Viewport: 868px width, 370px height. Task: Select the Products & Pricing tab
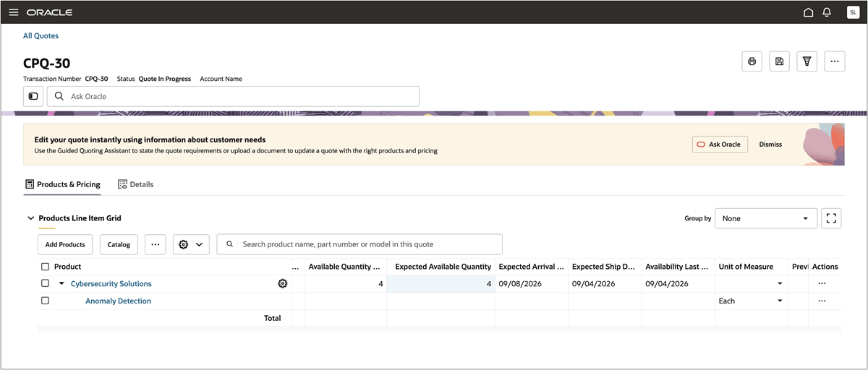click(62, 184)
